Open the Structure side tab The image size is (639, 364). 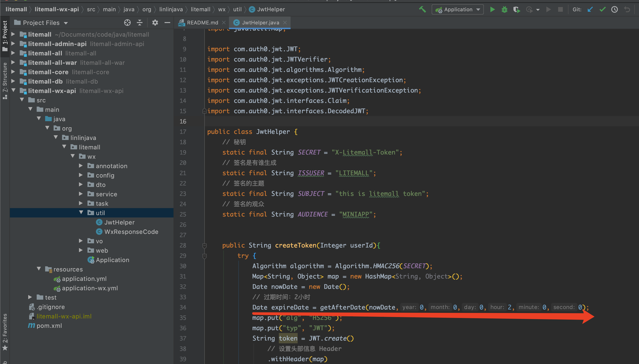tap(5, 81)
